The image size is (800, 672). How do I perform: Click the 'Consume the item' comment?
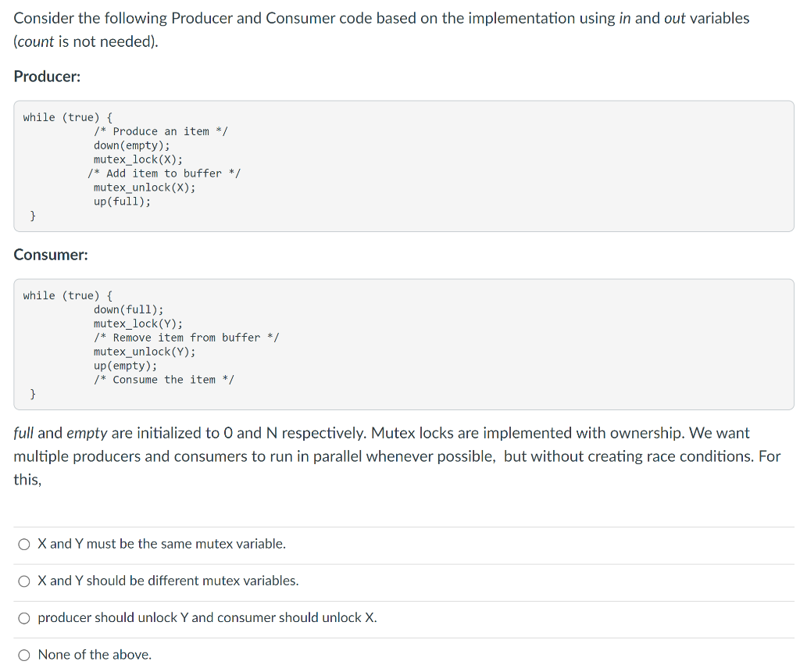point(163,380)
